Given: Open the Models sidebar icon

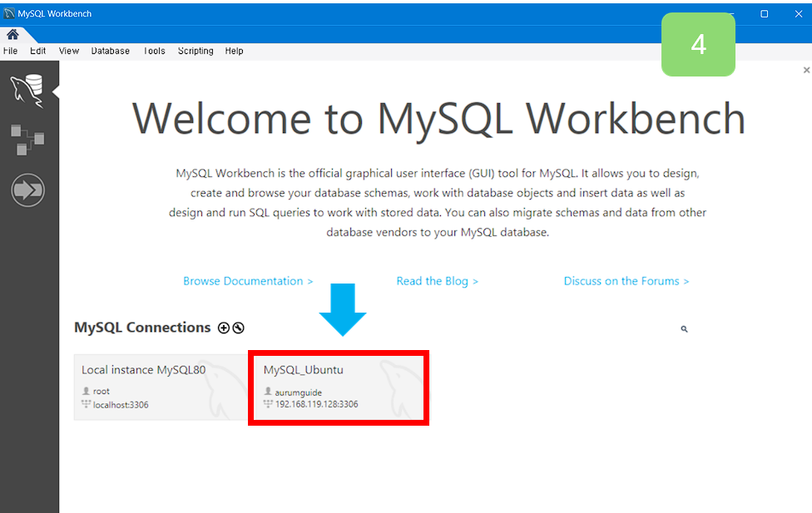Looking at the screenshot, I should (27, 140).
